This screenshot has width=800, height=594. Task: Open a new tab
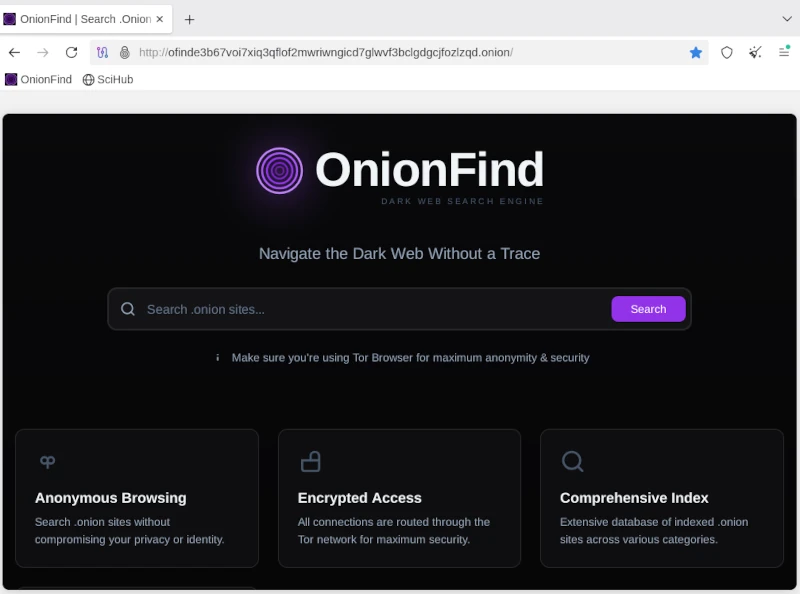189,19
